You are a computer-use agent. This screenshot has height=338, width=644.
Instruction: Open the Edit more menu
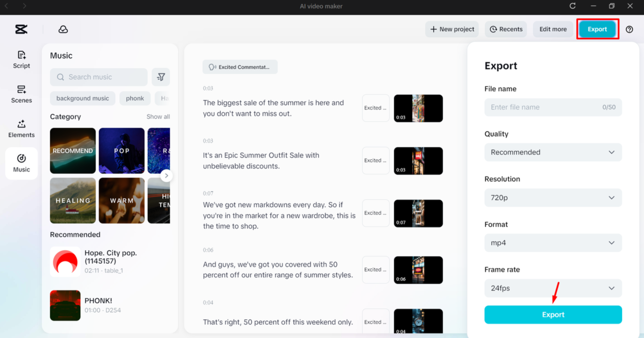click(553, 29)
